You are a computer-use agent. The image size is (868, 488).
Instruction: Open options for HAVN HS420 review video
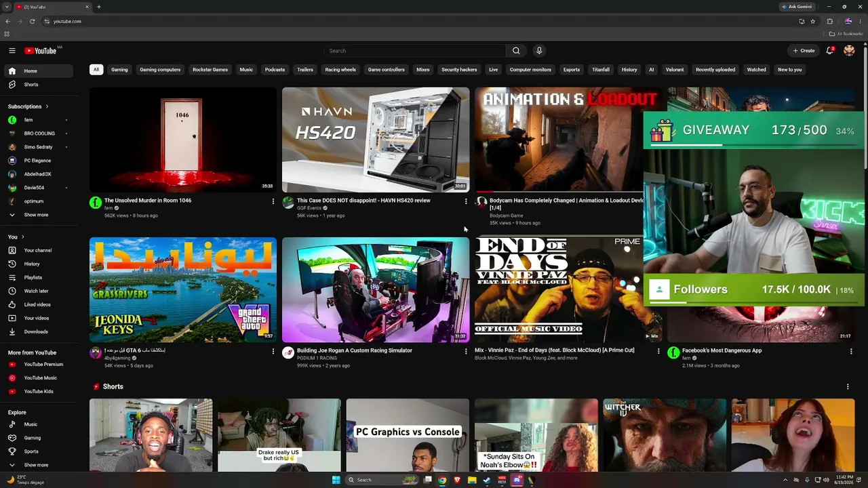(466, 201)
